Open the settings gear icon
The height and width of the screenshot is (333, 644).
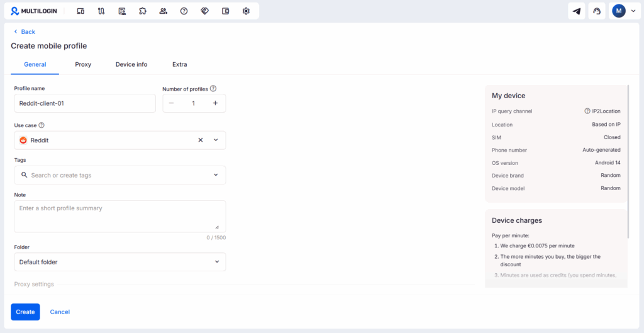point(246,11)
